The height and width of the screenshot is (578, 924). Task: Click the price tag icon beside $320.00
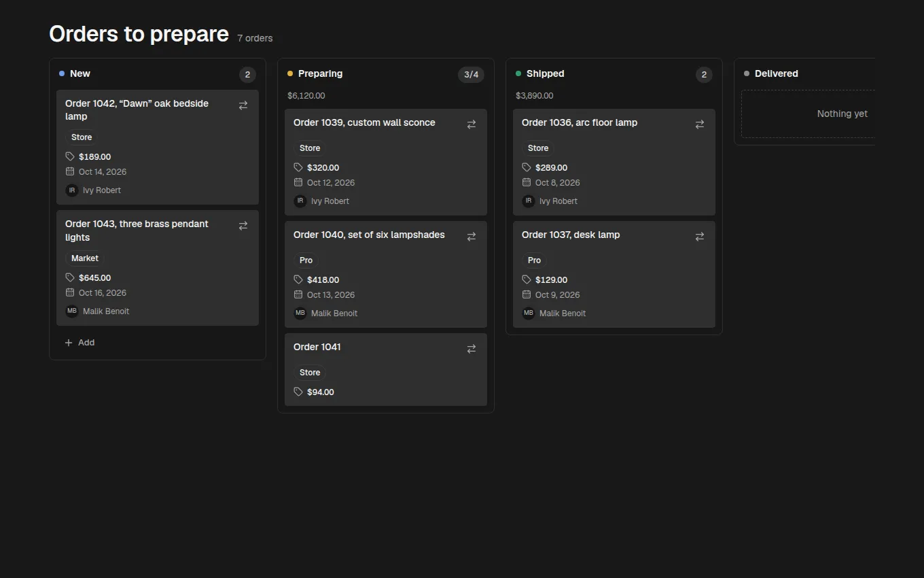pyautogui.click(x=298, y=167)
